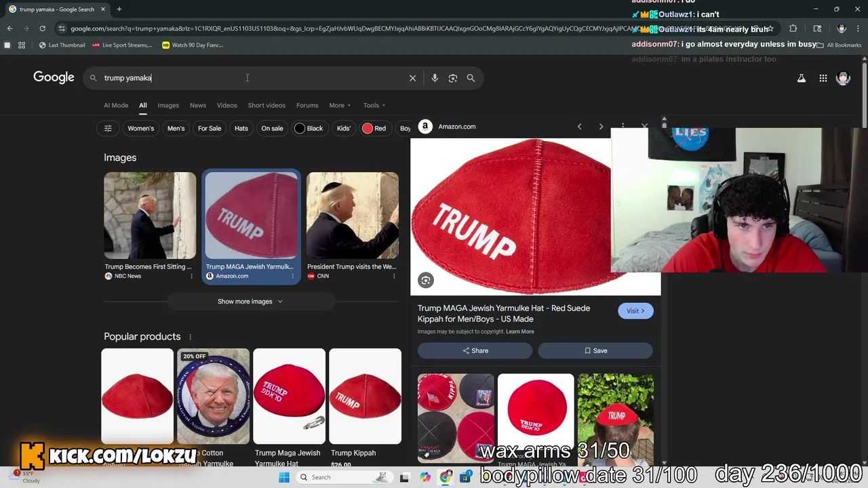Go back in the browser
Screen dimensions: 868x488
click(x=9, y=28)
